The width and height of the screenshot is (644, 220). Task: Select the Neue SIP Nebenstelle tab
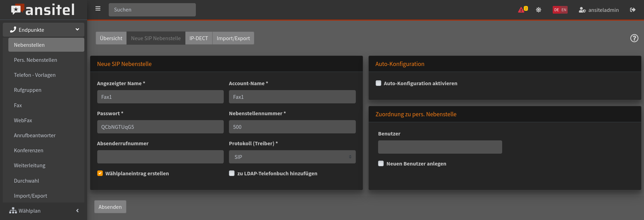[x=156, y=38]
